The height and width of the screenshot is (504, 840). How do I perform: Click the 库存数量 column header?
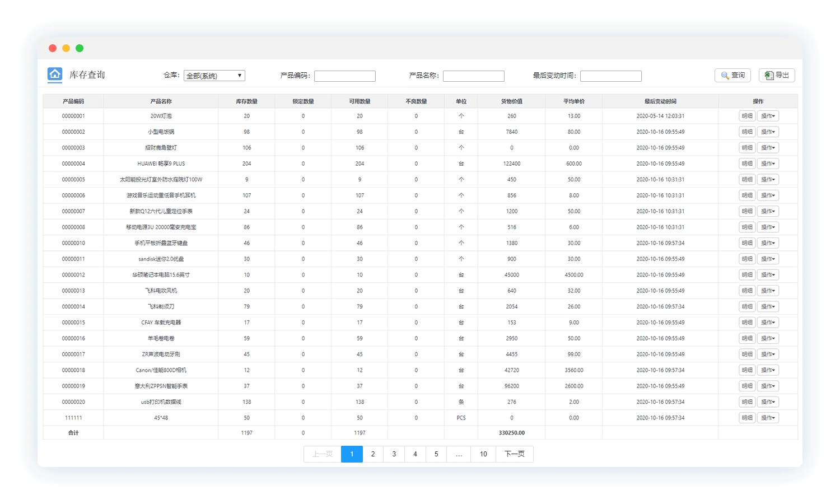coord(246,101)
